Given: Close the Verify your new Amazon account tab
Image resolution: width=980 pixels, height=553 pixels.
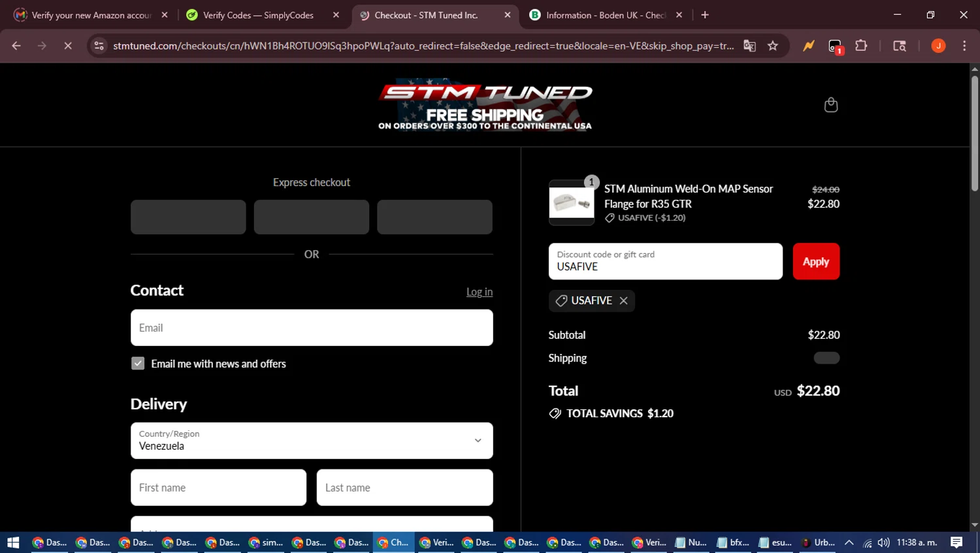Looking at the screenshot, I should click(165, 15).
